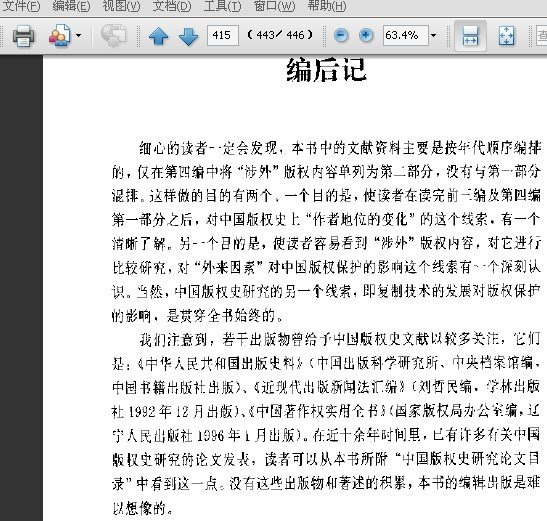This screenshot has width=547, height=521.
Task: Click the quoted phrase “外来因素”
Action: pos(227,268)
